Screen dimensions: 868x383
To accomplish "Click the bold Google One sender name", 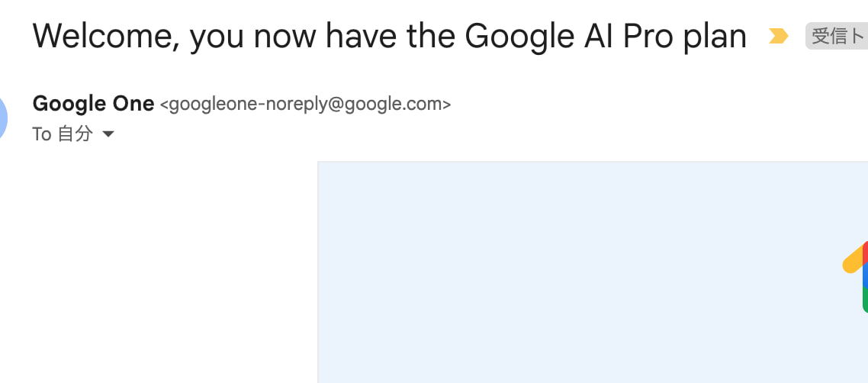I will 93,104.
